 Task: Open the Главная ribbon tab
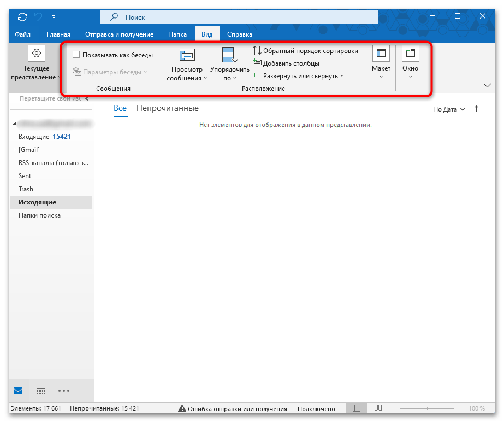pyautogui.click(x=58, y=34)
